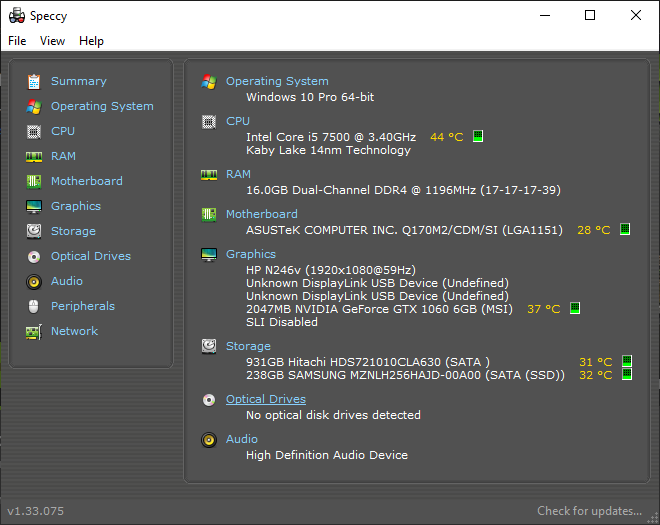Click the Speccy app icon in title bar

[17, 16]
